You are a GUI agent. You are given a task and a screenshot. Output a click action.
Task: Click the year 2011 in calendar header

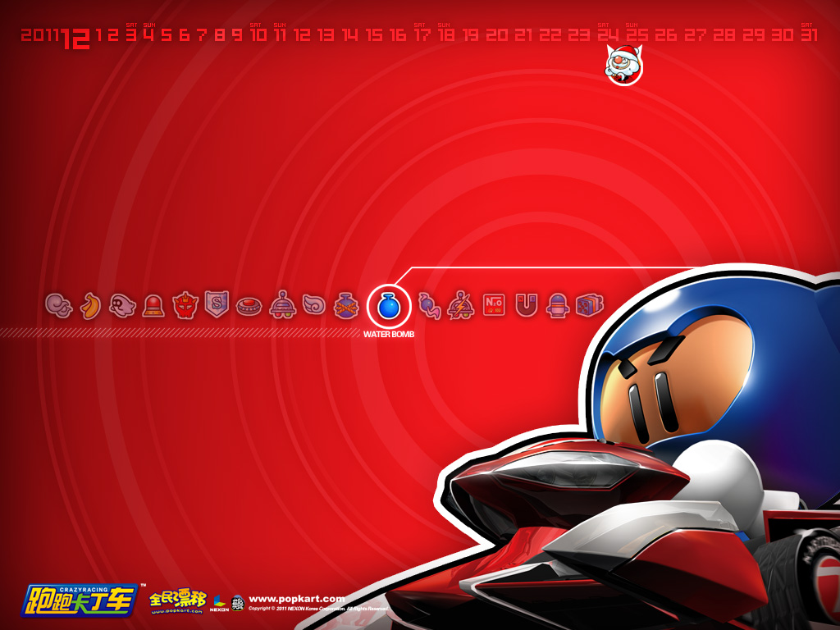(39, 35)
